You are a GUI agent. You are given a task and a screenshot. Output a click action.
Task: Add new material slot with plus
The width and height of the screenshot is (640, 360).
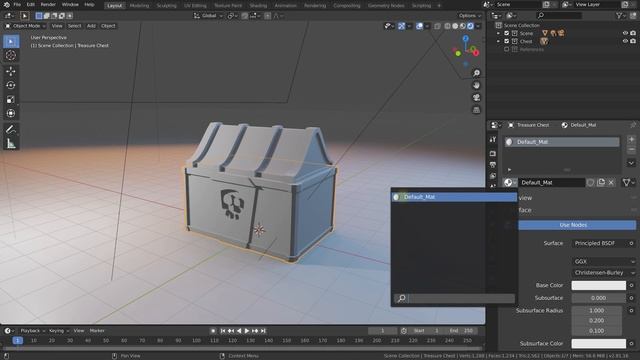631,140
